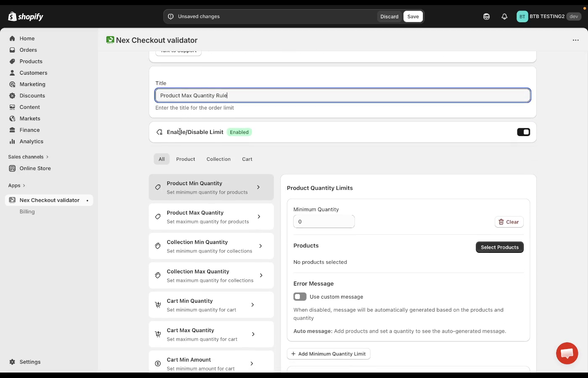The image size is (588, 378).
Task: Expand Sales channels section
Action: (29, 157)
